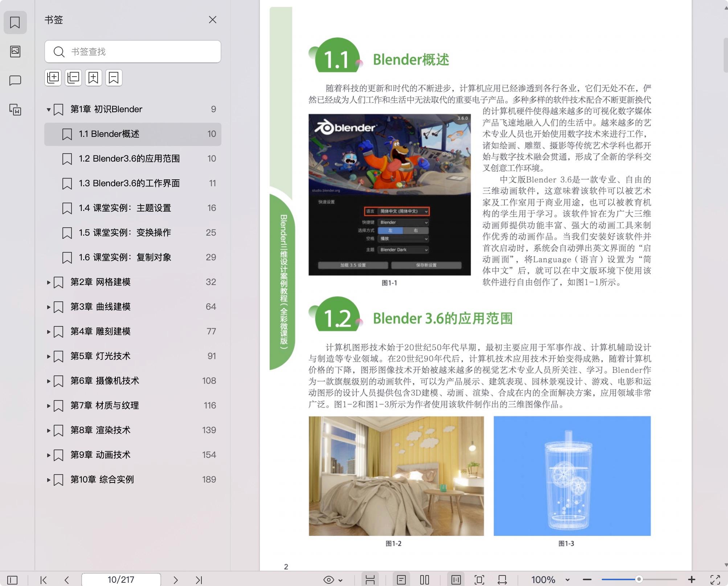Go to the previous page
The image size is (728, 586).
[x=67, y=580]
